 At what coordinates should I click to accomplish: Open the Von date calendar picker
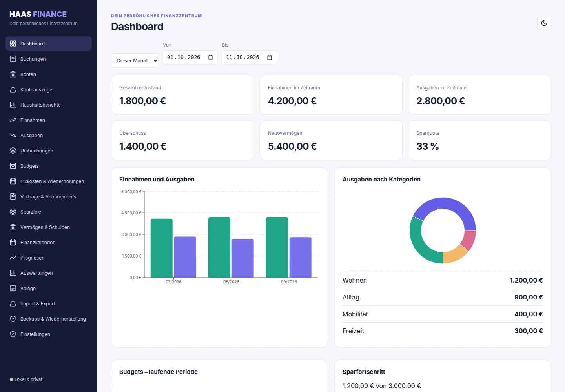(x=211, y=58)
